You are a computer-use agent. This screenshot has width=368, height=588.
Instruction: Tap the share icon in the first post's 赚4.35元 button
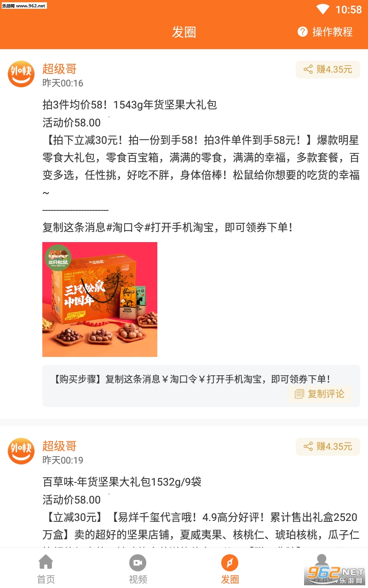pos(308,70)
